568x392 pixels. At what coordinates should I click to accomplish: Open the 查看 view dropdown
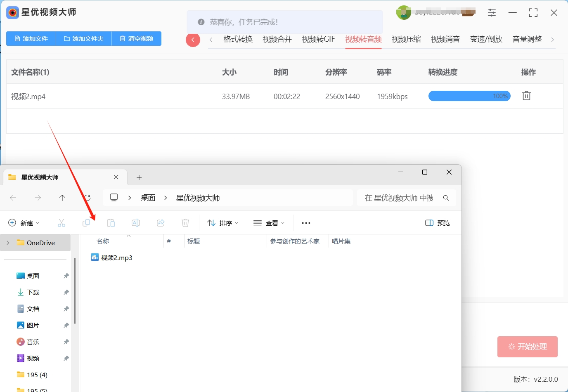click(269, 223)
